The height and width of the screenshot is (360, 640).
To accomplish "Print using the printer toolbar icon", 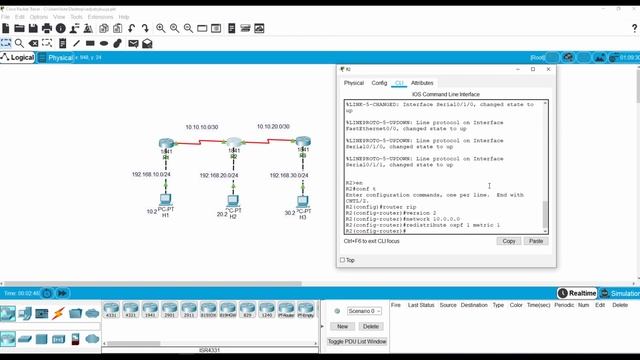I will point(47,28).
